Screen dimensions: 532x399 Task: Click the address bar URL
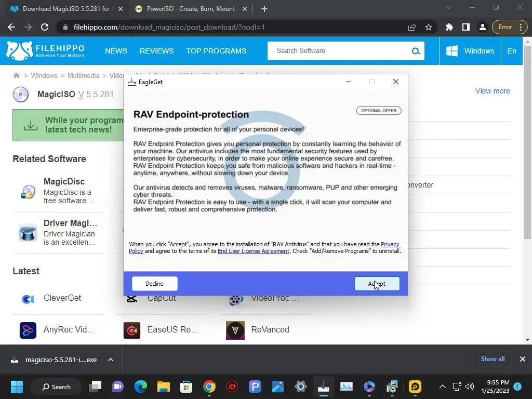169,27
